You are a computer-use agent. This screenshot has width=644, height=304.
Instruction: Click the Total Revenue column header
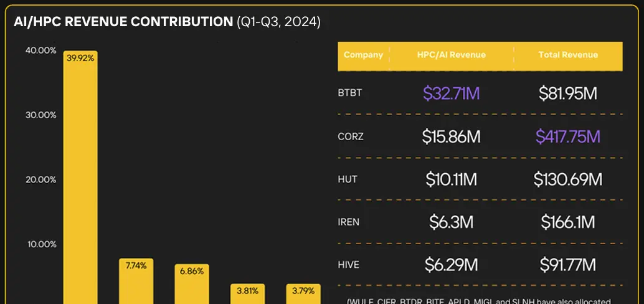coord(567,55)
